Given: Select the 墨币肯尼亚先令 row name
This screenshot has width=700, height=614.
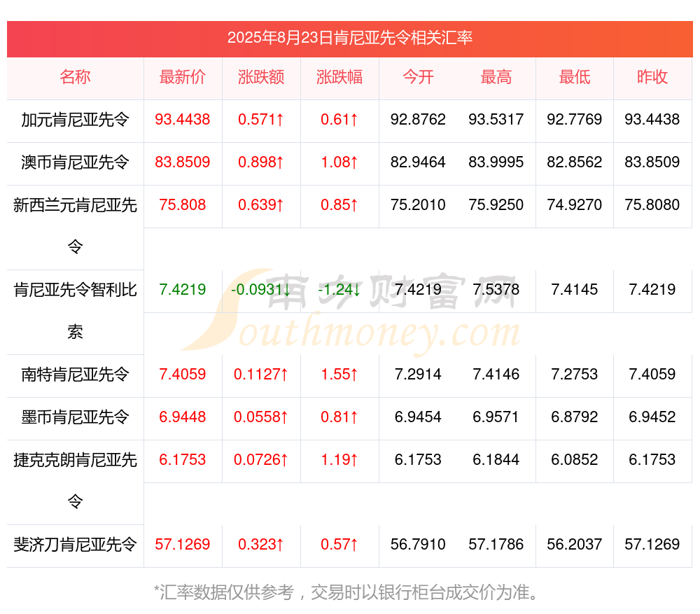Looking at the screenshot, I should click(x=75, y=417).
